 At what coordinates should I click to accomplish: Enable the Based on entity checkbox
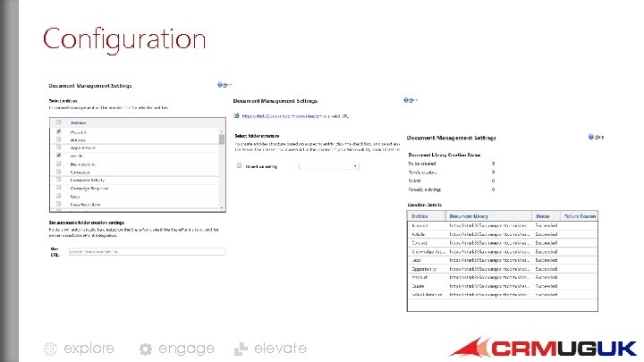point(239,165)
